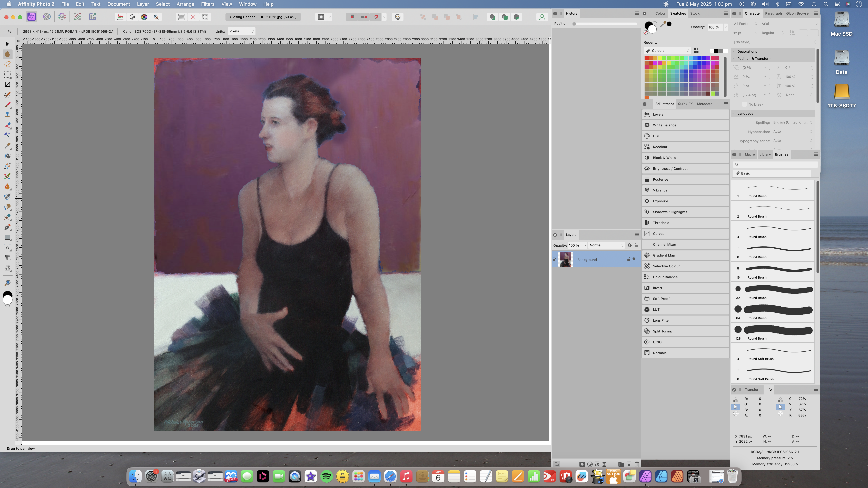
Task: Select the Selection Brush tool
Action: tap(7, 95)
